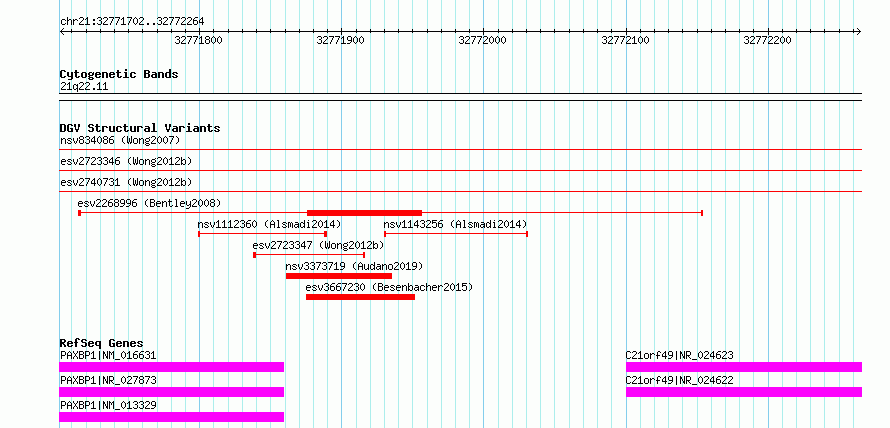The image size is (890, 428).
Task: Select the esv2723347 (Wong2012b) variant label
Action: tap(318, 245)
